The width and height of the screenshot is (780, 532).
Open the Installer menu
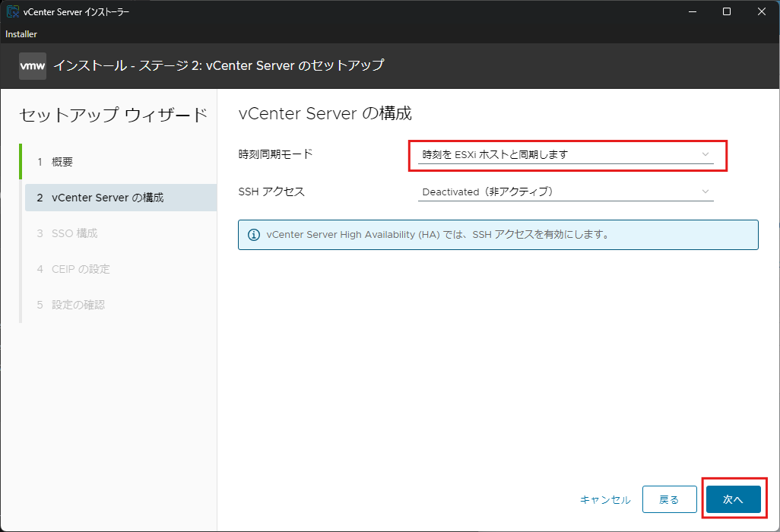pyautogui.click(x=21, y=33)
